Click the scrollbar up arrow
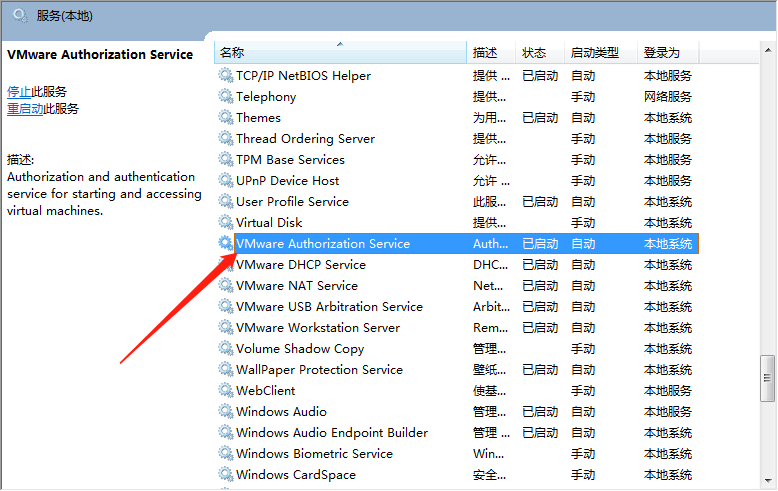Screen dimensions: 778x491 (768, 50)
